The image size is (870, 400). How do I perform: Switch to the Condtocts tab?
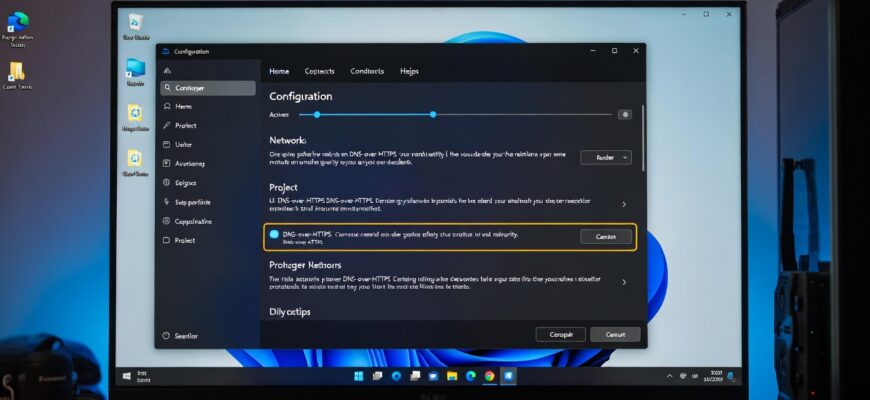point(367,72)
